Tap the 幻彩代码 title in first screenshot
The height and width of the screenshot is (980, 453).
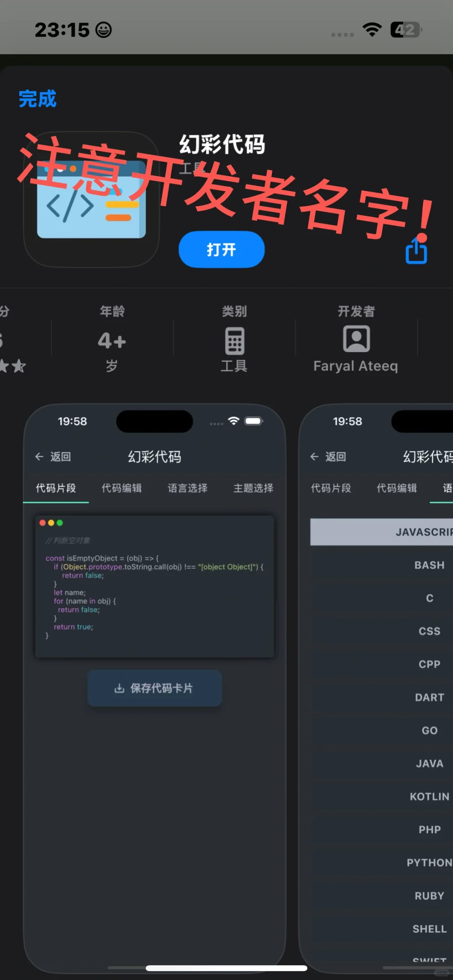pos(155,457)
